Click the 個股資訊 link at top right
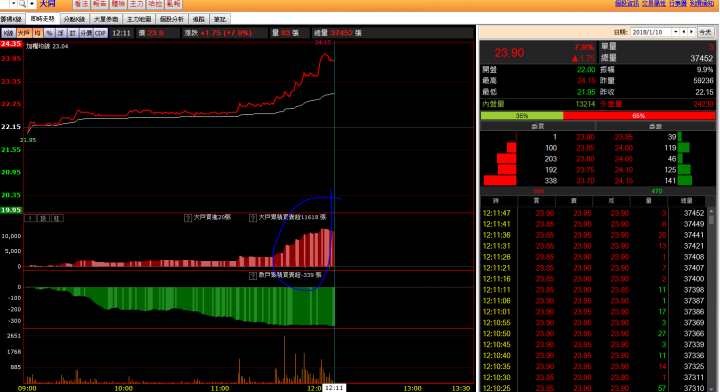Screen dimensions: 720x392 627,3
